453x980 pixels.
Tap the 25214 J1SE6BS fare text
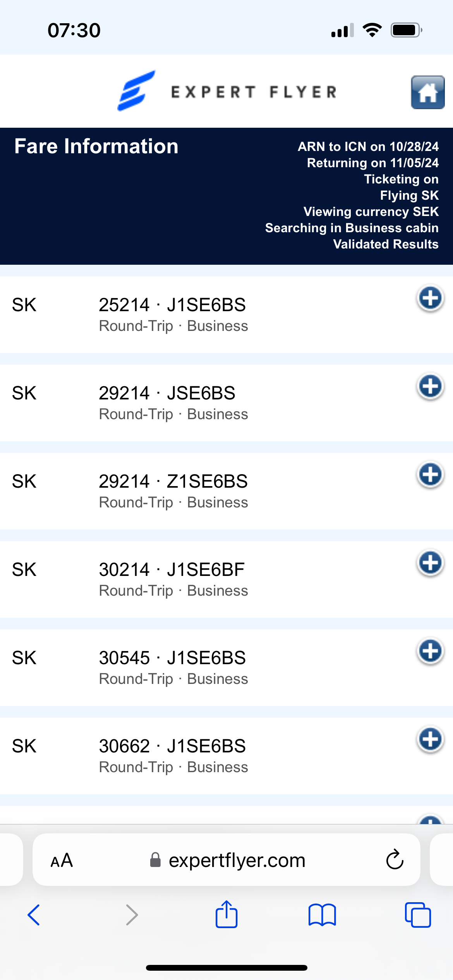[172, 305]
